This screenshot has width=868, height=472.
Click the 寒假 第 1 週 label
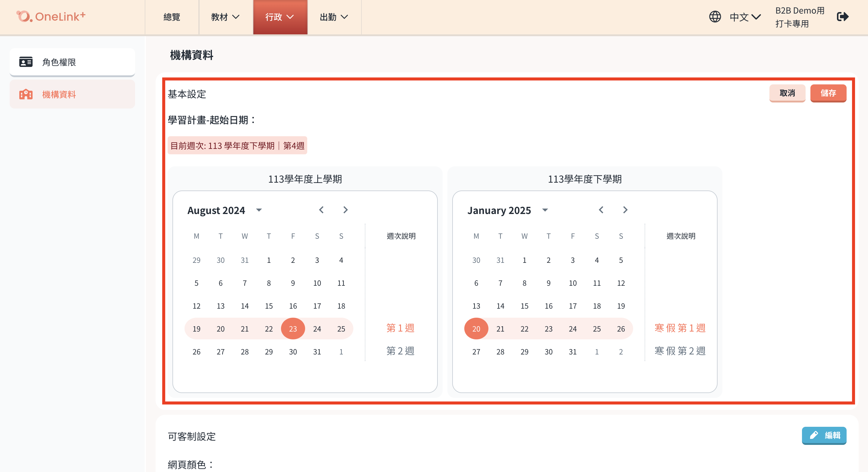pos(680,328)
